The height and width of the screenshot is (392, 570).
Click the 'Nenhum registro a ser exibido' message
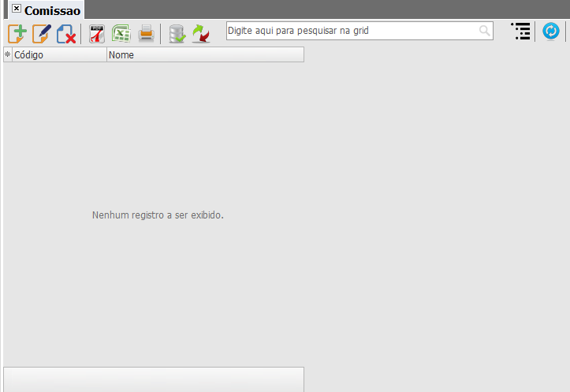(158, 215)
